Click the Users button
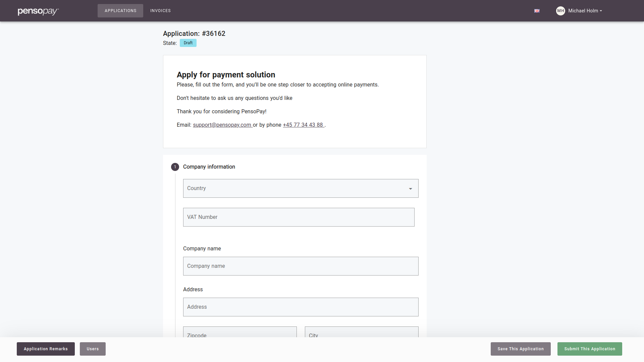644x362 pixels. (93, 349)
